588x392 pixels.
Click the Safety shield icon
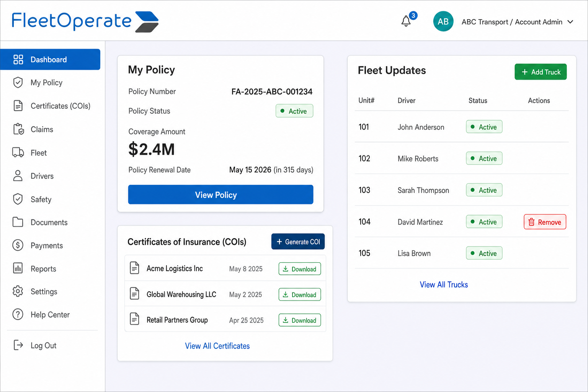[x=18, y=199]
